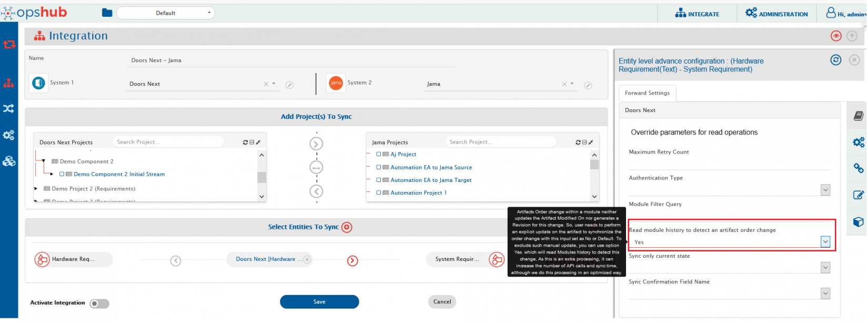
Task: Click the Save button
Action: point(319,302)
